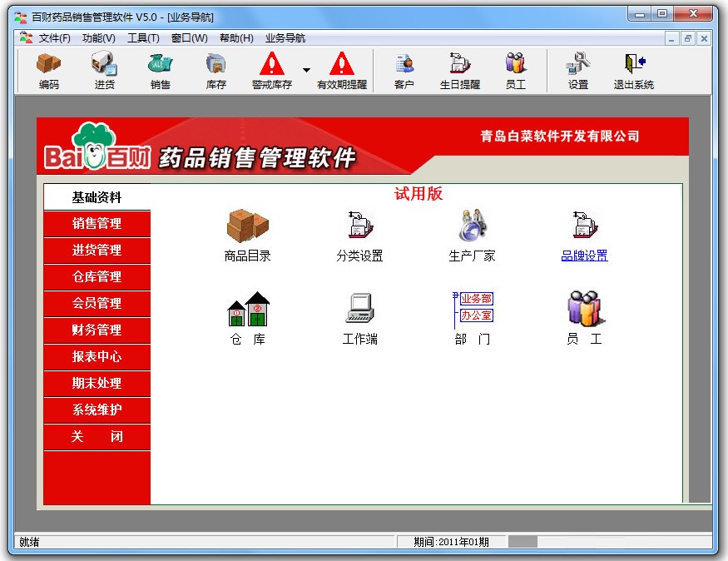728x561 pixels.
Task: Click the 生日提醒 birthday reminder icon
Action: [459, 71]
